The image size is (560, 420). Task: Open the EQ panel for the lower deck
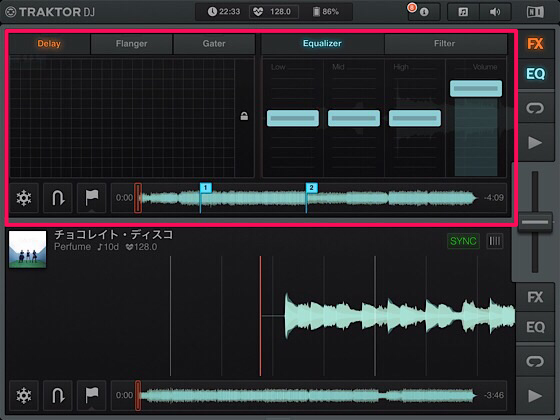(535, 327)
